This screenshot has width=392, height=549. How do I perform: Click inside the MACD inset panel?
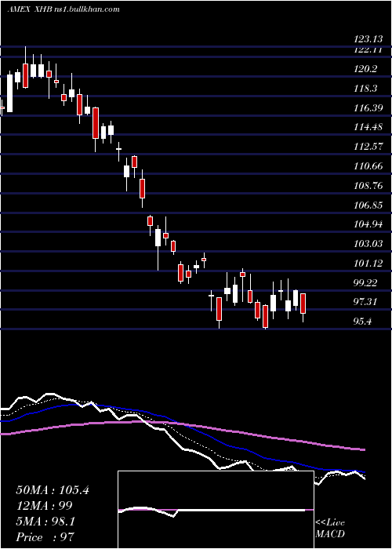216,510
